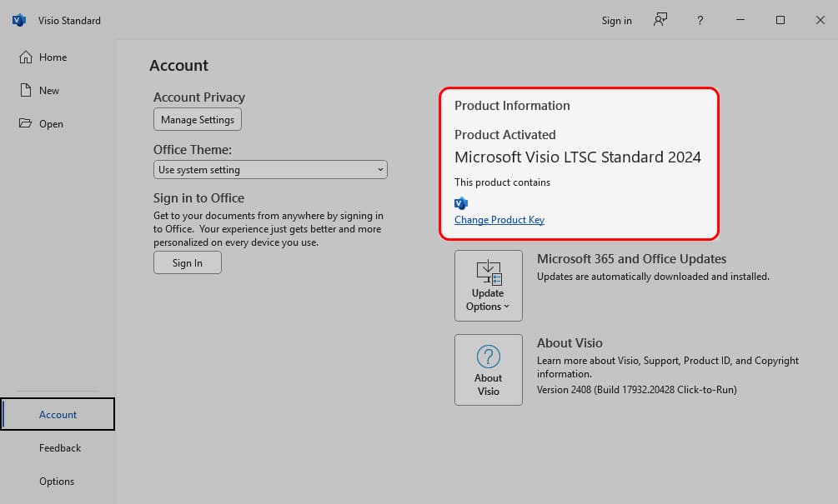Go to Open in the sidebar
This screenshot has width=838, height=504.
point(58,123)
